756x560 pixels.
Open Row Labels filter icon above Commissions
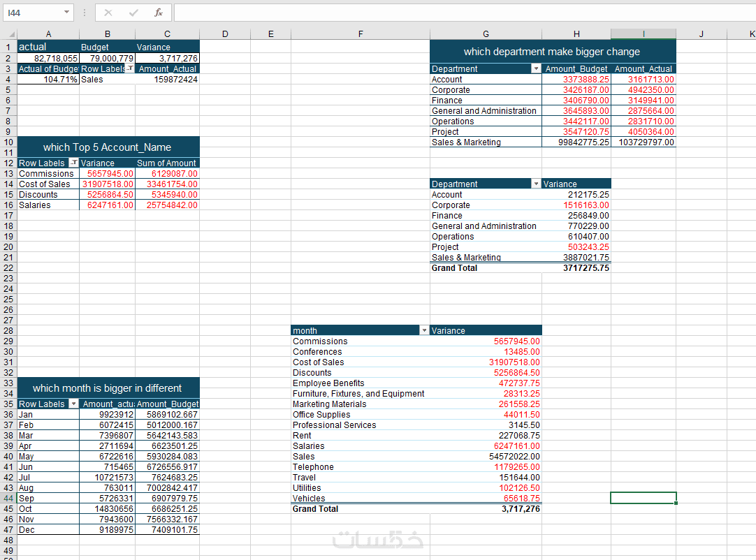coord(73,163)
